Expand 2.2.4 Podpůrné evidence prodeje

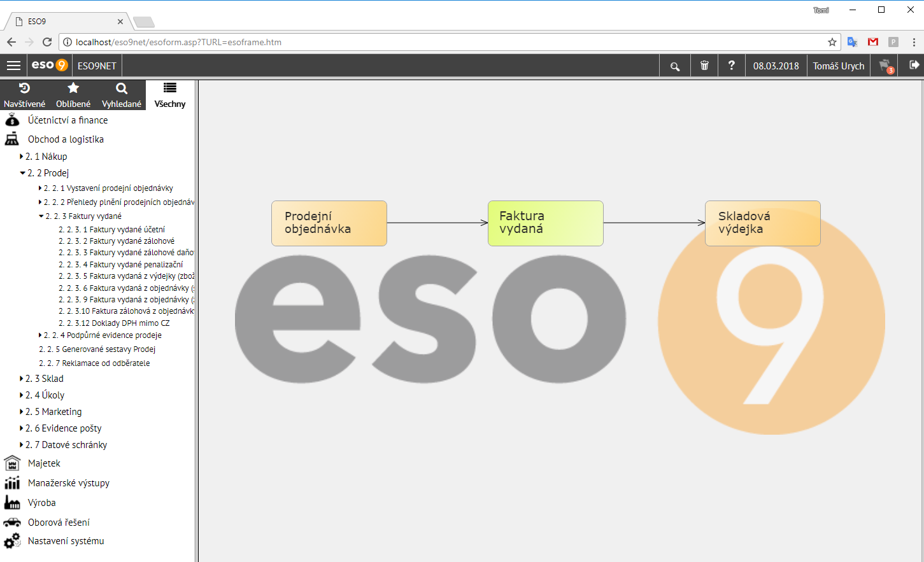pos(40,335)
